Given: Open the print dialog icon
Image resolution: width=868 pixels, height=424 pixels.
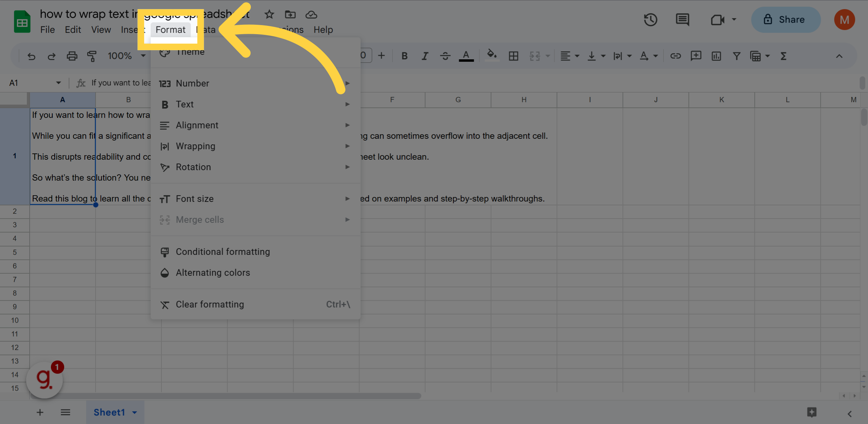Looking at the screenshot, I should pyautogui.click(x=72, y=56).
